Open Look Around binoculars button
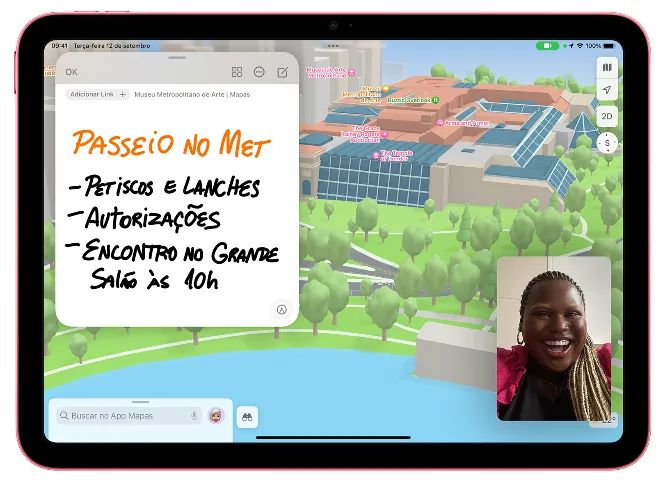The height and width of the screenshot is (480, 670). pos(246,416)
